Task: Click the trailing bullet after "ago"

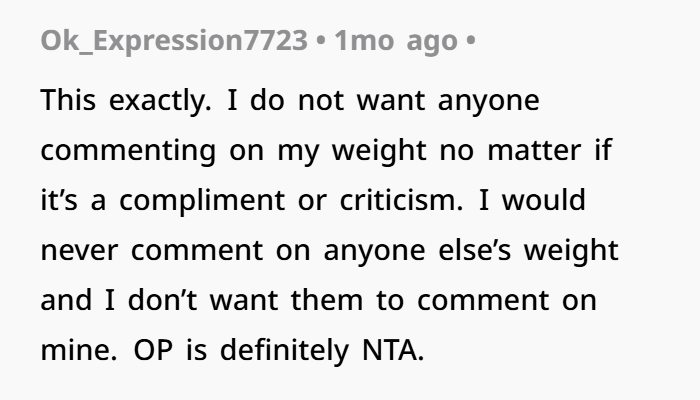Action: [x=471, y=41]
